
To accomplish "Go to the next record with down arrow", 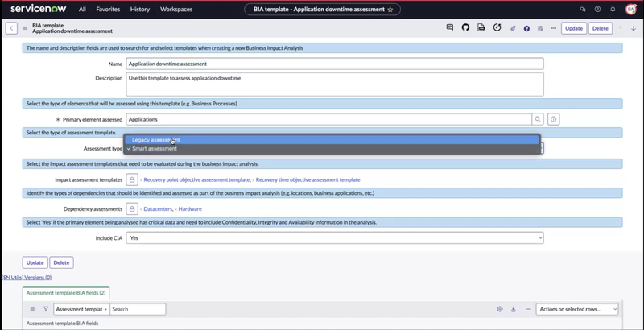I will (x=634, y=28).
